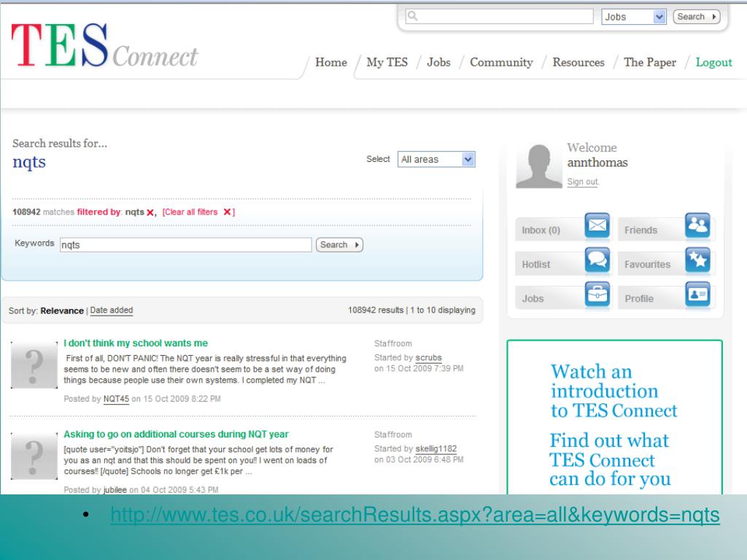The height and width of the screenshot is (560, 747).
Task: Click the 'Staffroom' label of first result
Action: click(x=393, y=343)
